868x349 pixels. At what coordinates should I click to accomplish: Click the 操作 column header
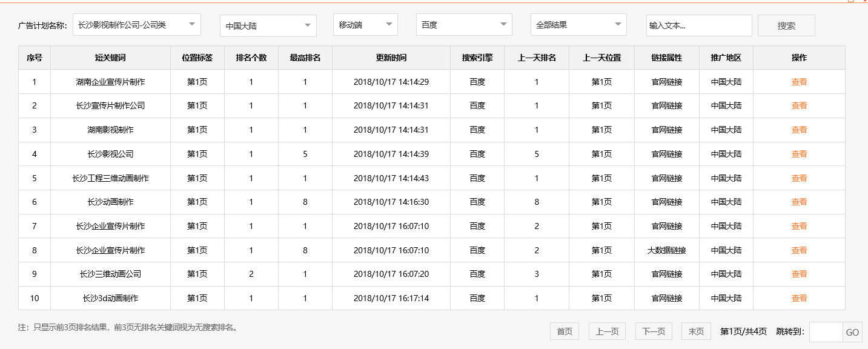(799, 58)
